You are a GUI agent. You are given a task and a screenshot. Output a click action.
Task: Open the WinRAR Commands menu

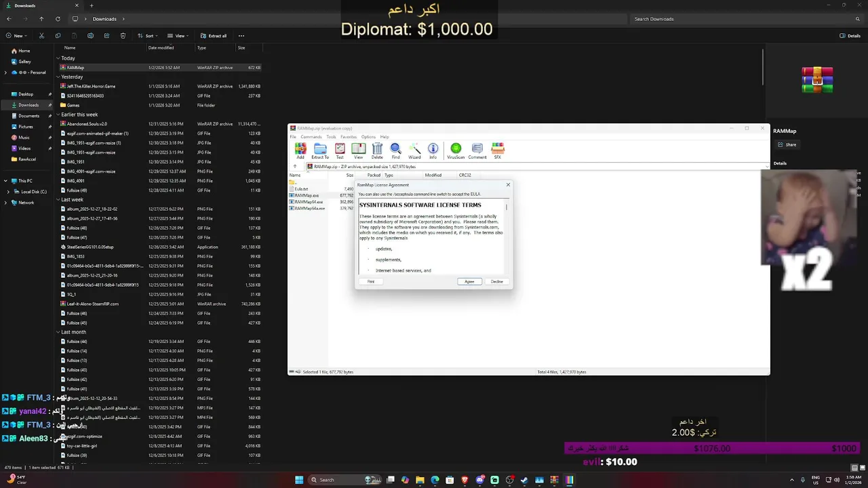[311, 137]
